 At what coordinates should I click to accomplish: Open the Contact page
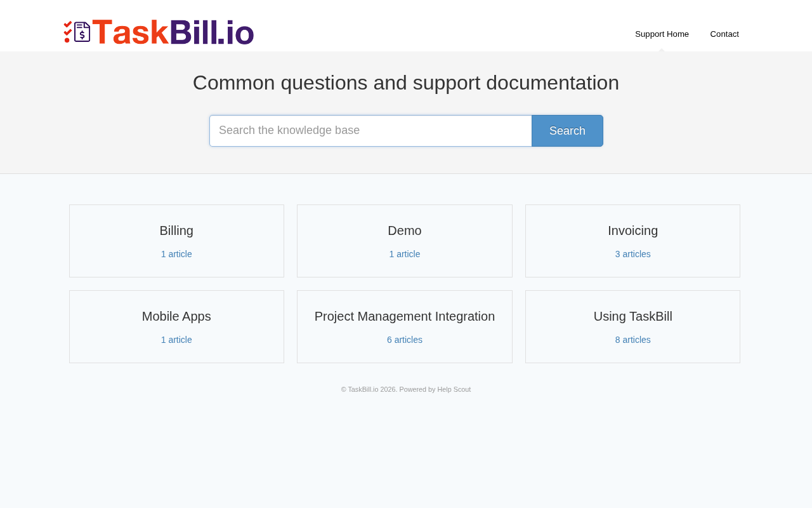(x=724, y=34)
